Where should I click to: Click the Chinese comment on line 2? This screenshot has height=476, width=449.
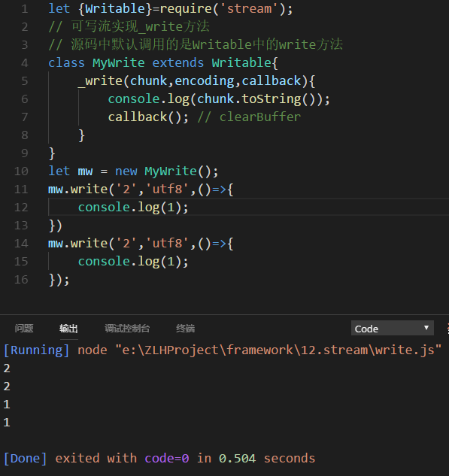[129, 26]
